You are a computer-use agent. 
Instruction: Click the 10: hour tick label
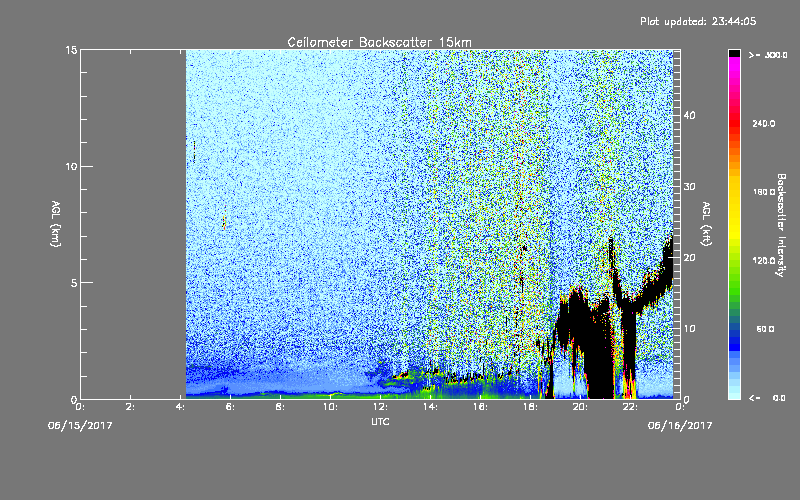(x=330, y=407)
